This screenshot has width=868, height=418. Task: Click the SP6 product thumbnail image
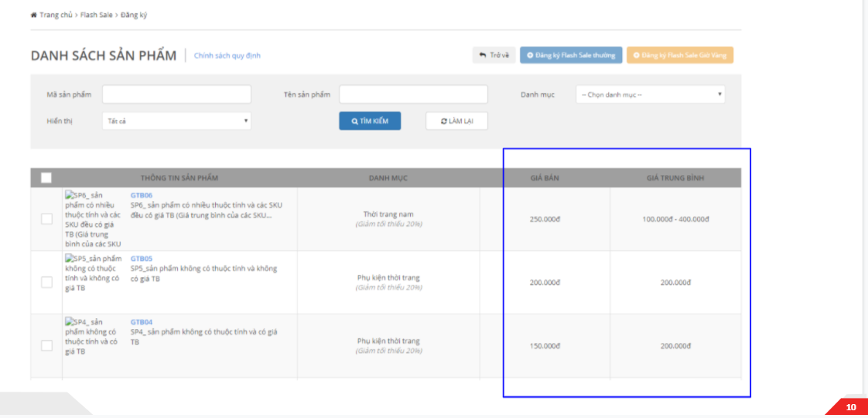coord(93,219)
